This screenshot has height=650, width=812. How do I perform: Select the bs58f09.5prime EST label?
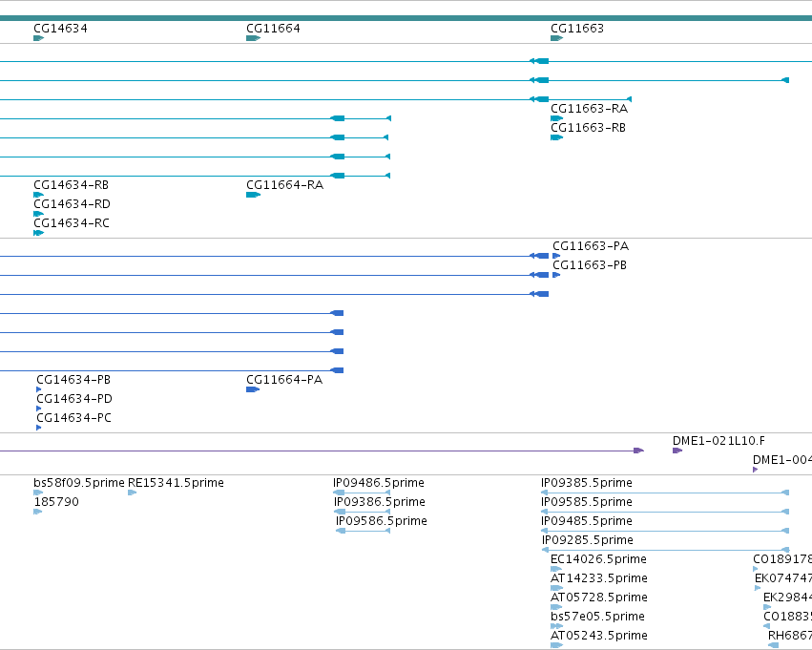[79, 483]
